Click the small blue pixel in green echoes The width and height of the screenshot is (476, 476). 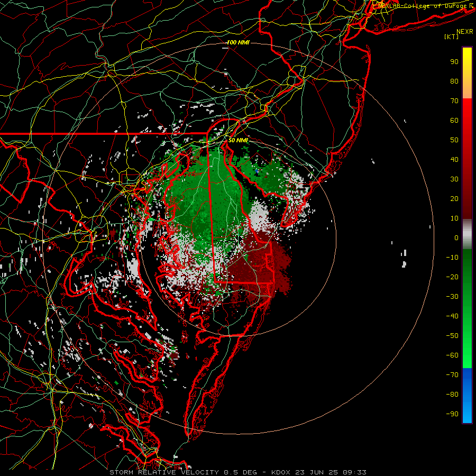(257, 171)
